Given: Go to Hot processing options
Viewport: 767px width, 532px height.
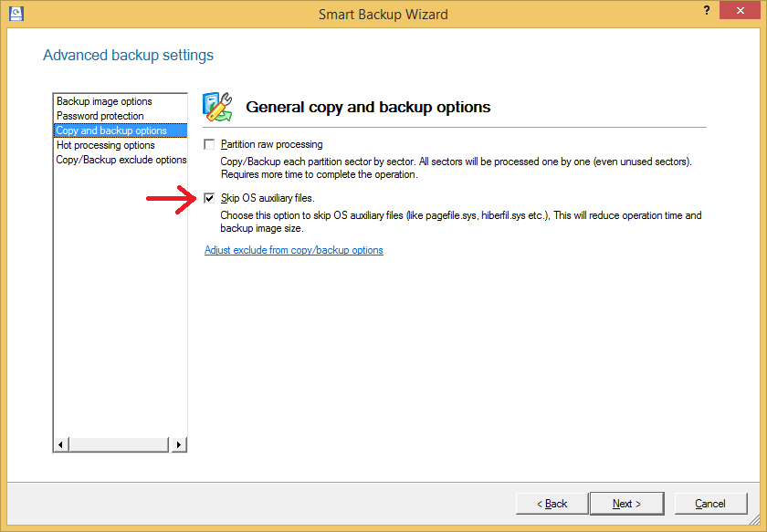Looking at the screenshot, I should [106, 145].
